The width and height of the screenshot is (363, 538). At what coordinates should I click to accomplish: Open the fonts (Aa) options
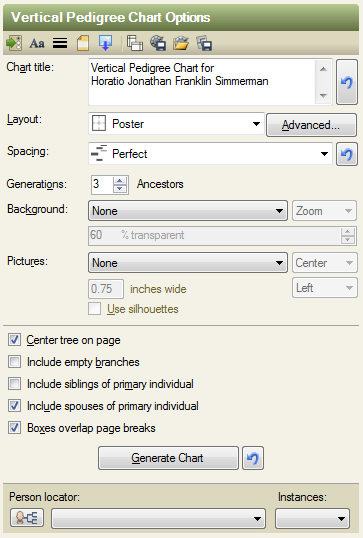point(37,44)
